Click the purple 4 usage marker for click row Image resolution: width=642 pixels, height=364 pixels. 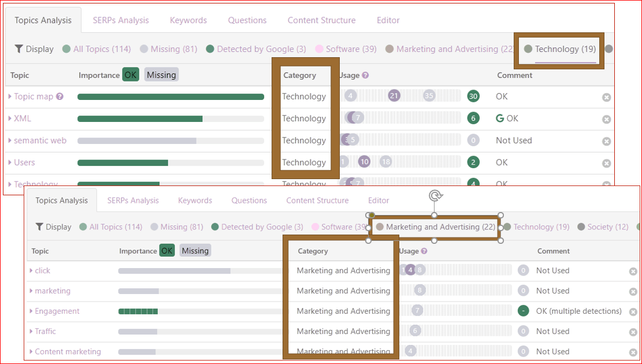pyautogui.click(x=410, y=270)
